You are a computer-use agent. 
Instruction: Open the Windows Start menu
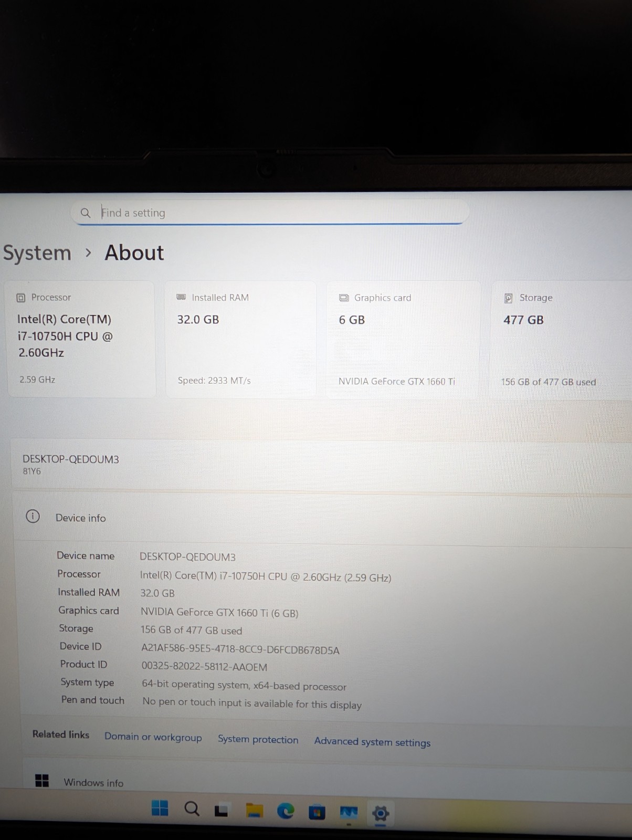coord(160,808)
